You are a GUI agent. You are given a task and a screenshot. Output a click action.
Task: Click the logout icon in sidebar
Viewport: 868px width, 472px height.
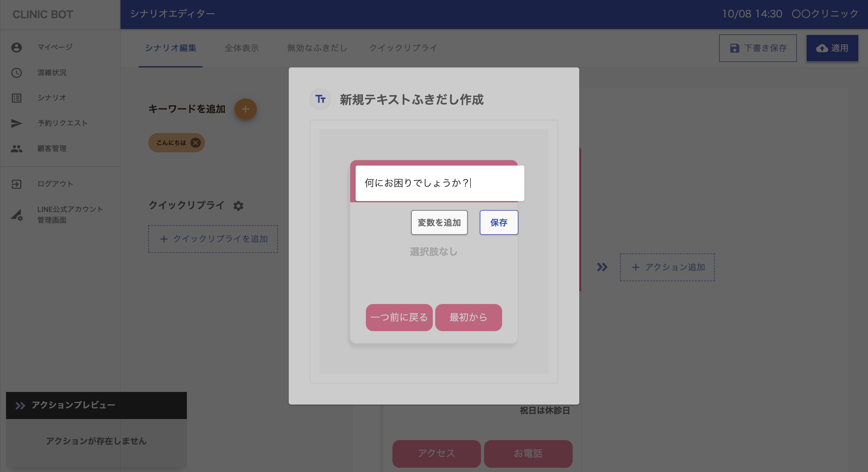pyautogui.click(x=17, y=184)
